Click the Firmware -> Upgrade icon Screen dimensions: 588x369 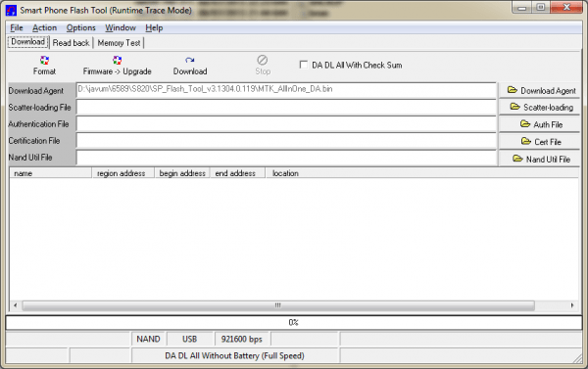pyautogui.click(x=117, y=61)
